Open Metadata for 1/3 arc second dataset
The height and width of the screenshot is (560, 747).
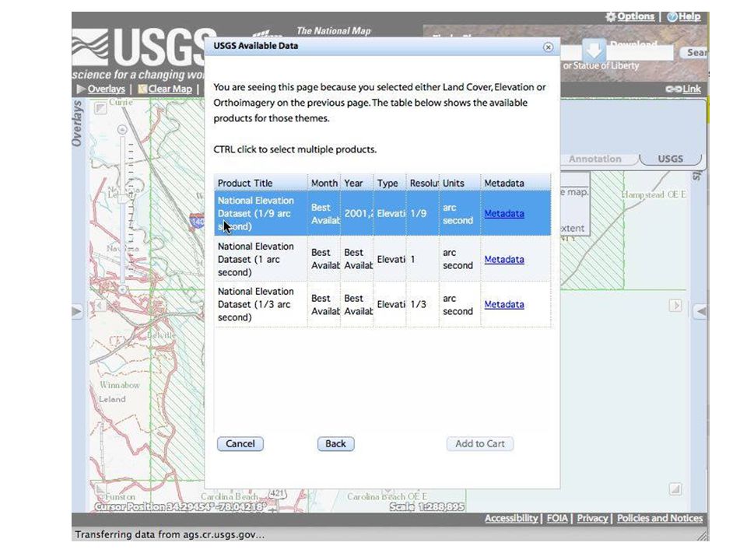pyautogui.click(x=504, y=305)
